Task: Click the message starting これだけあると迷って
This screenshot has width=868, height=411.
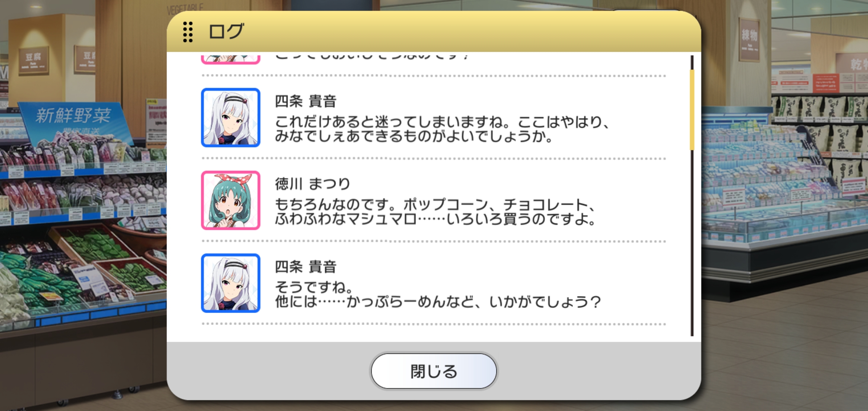Action: (x=442, y=129)
